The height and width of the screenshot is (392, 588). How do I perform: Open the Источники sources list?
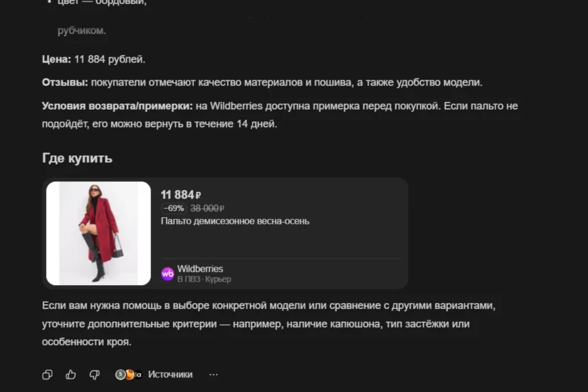(170, 374)
